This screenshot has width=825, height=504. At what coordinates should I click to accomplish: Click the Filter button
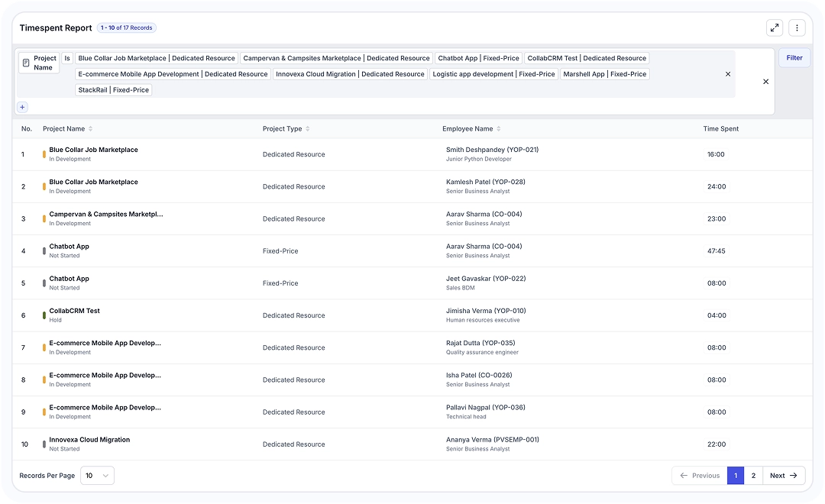click(794, 57)
